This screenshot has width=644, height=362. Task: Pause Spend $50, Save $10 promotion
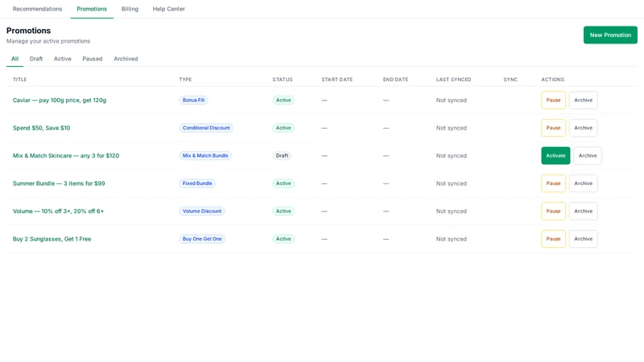553,128
